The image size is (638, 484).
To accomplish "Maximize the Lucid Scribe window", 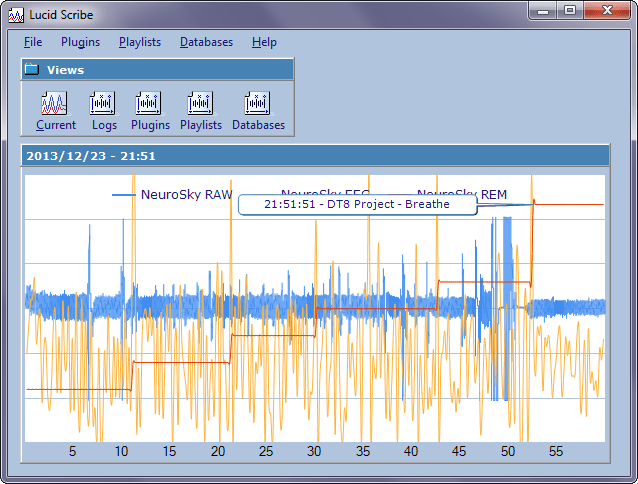I will 570,10.
